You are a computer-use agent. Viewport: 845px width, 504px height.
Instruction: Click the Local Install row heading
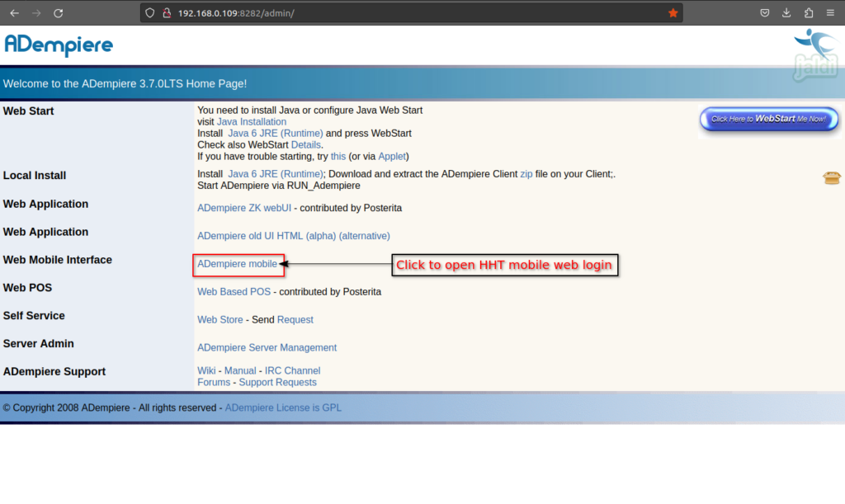pos(35,176)
